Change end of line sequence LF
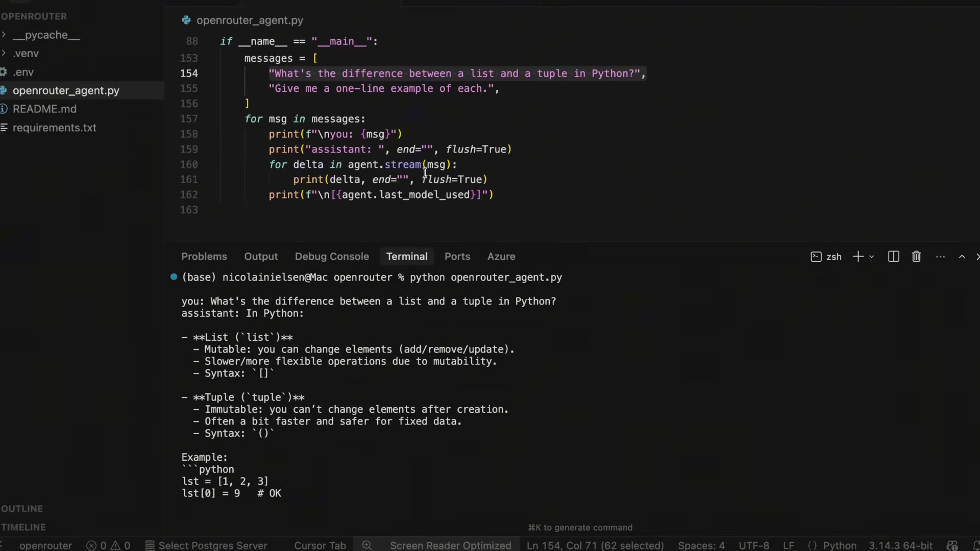The image size is (980, 551). pos(789,545)
